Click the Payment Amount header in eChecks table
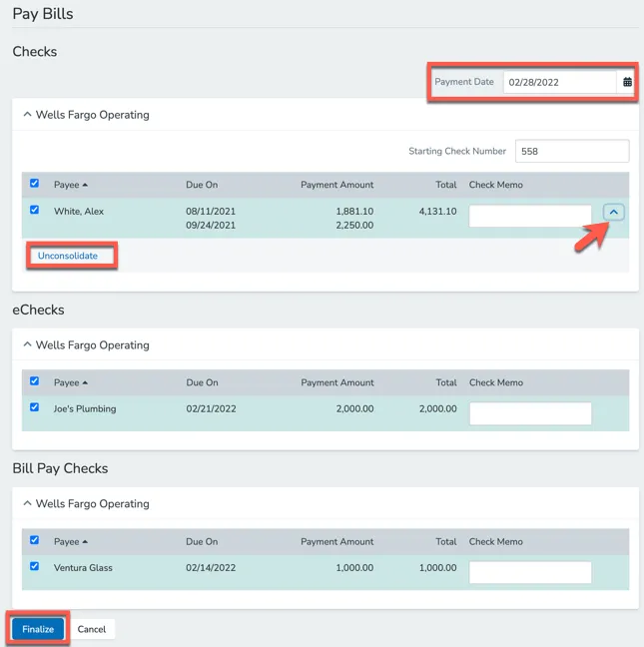644x647 pixels. point(337,382)
